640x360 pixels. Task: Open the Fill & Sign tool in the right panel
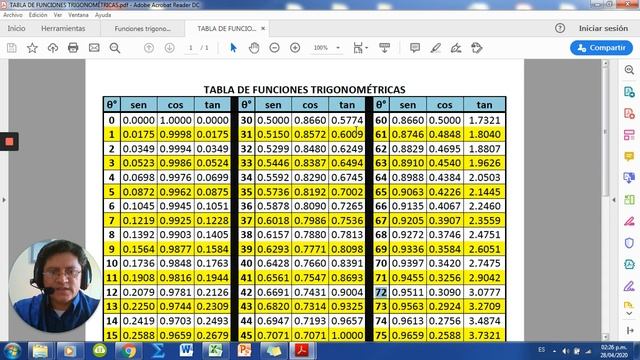click(629, 286)
